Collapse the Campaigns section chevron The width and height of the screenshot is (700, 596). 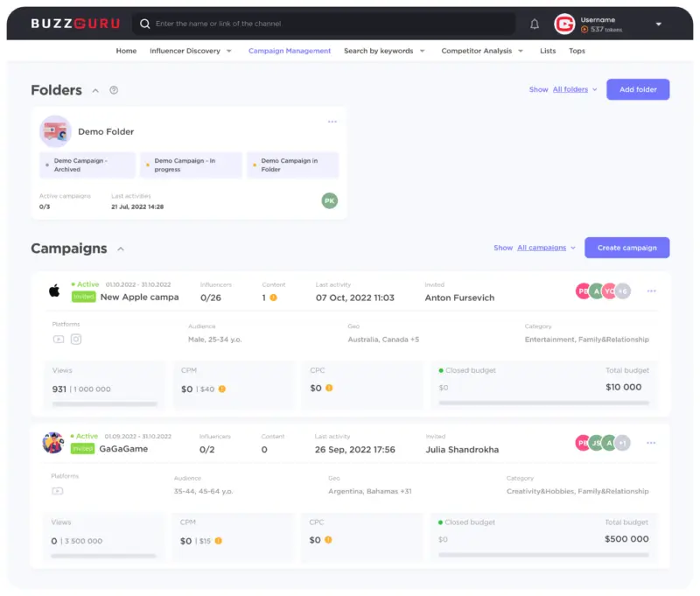(121, 249)
